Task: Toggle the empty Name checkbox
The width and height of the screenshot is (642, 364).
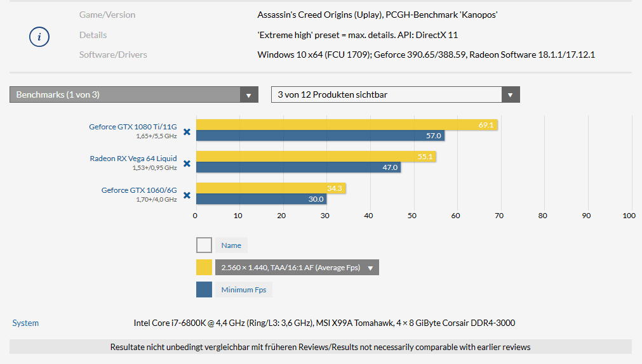Action: (204, 245)
